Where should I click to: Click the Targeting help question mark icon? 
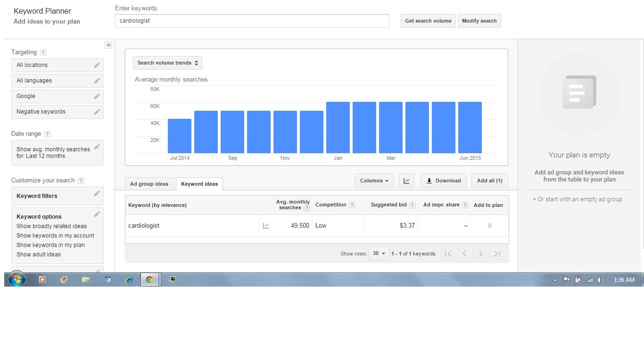[x=43, y=53]
